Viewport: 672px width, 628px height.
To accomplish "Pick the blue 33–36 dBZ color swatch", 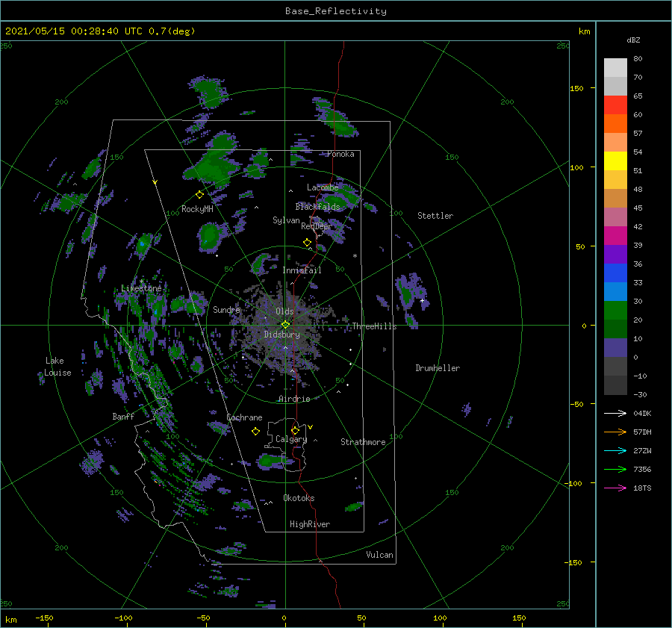I will tap(615, 273).
